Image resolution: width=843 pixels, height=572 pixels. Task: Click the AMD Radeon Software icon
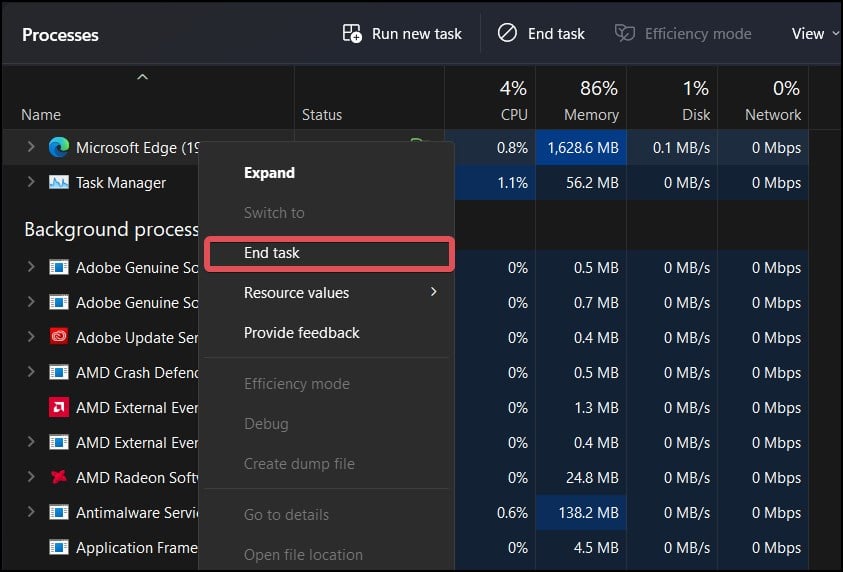pyautogui.click(x=59, y=477)
